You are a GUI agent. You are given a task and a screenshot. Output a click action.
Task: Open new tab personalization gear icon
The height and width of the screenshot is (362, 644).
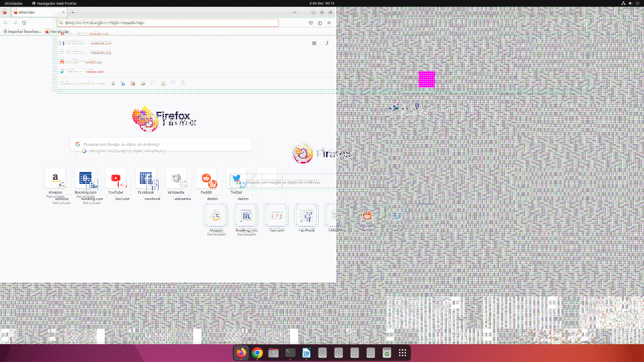(x=314, y=43)
